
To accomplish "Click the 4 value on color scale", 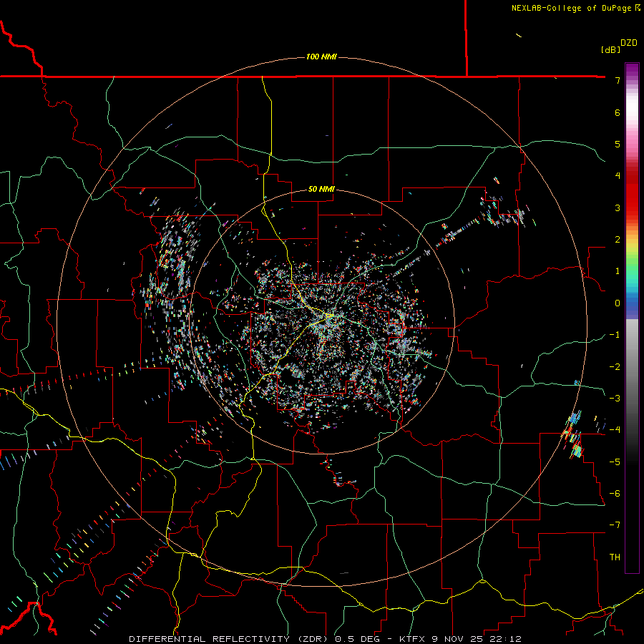I will [x=618, y=176].
